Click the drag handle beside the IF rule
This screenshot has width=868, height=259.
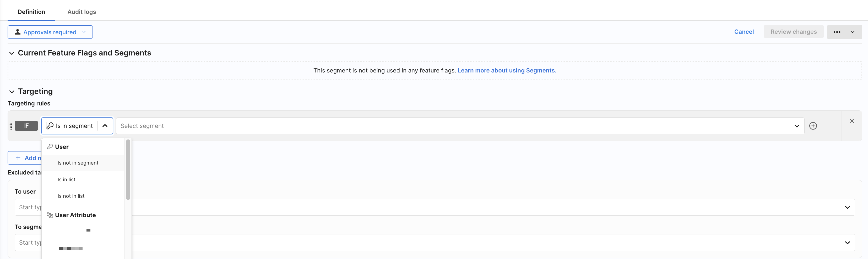11,126
